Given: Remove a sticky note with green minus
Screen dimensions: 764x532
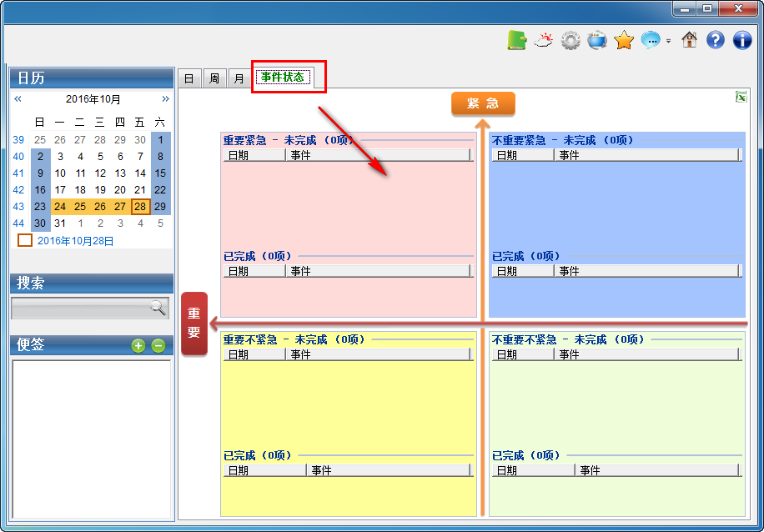Looking at the screenshot, I should [158, 346].
